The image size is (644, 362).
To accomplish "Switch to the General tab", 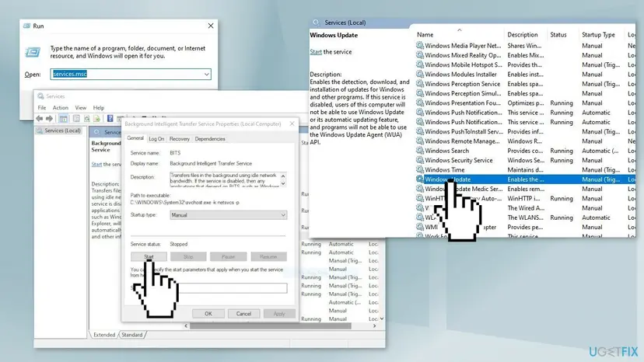I will 135,138.
